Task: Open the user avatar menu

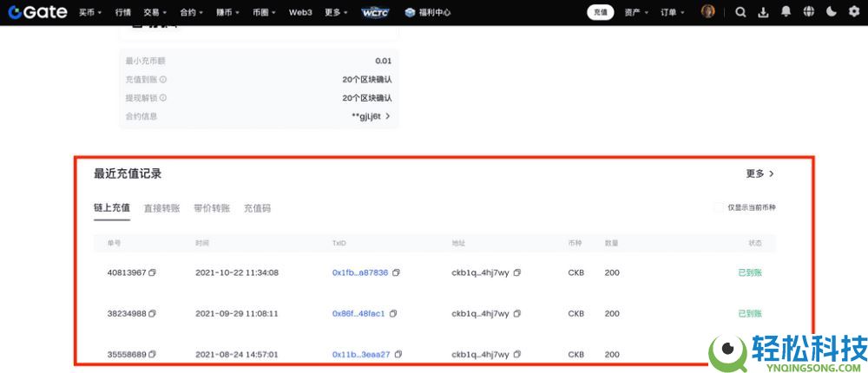Action: 708,11
